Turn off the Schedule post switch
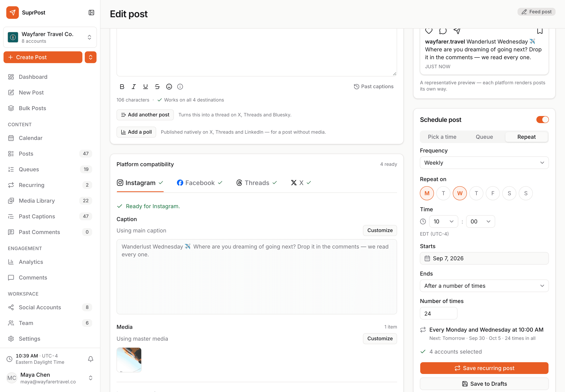The image size is (565, 392). pos(542,120)
